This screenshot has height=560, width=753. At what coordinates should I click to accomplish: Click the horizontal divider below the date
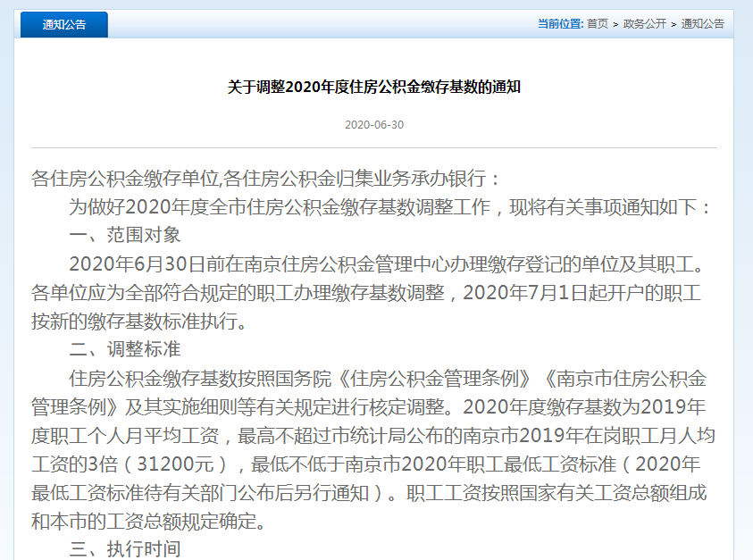pos(373,147)
